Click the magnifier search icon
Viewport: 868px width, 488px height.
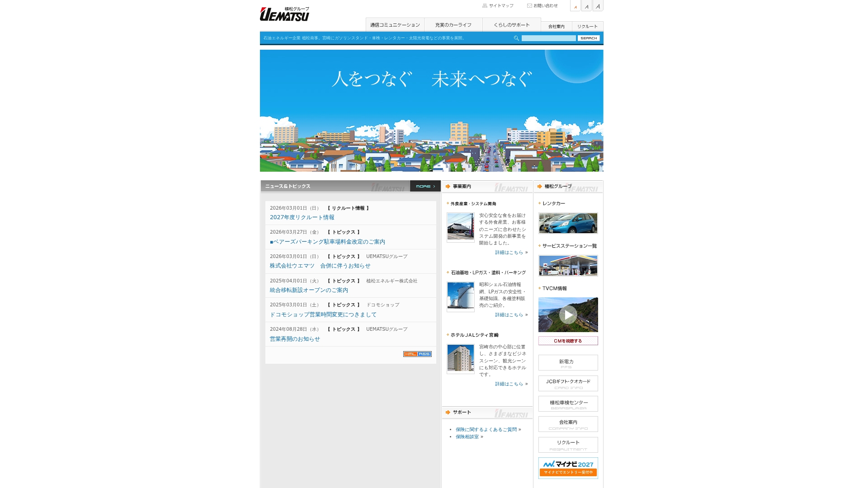[x=516, y=38]
